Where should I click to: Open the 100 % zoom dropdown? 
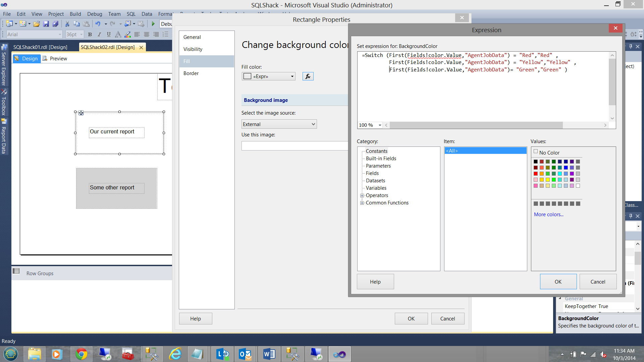click(x=380, y=125)
